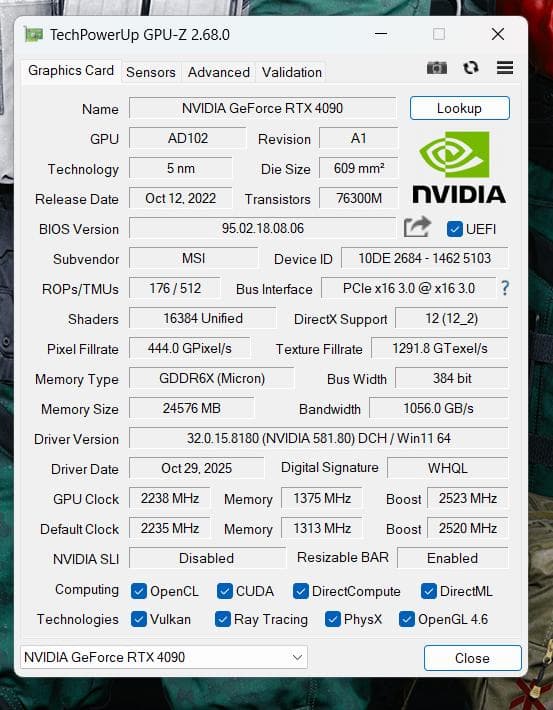553x710 pixels.
Task: Click the default Boost value 2520 MHz
Action: pyautogui.click(x=468, y=528)
